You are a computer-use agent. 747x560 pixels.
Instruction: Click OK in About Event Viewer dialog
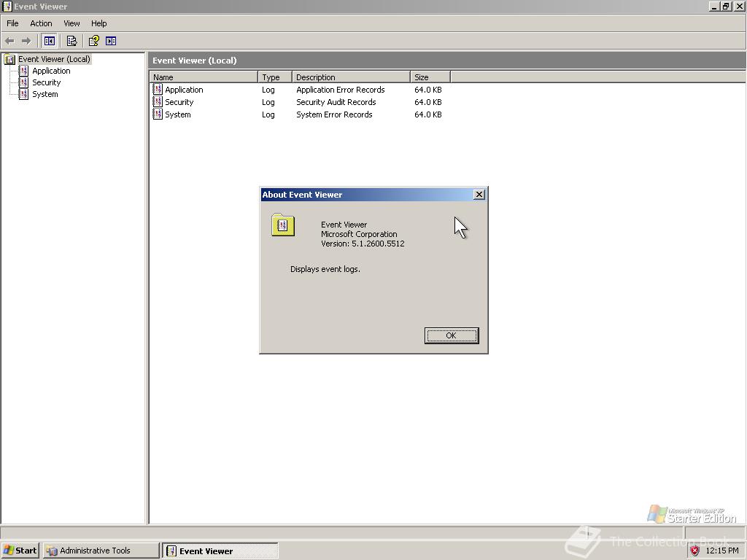[451, 335]
